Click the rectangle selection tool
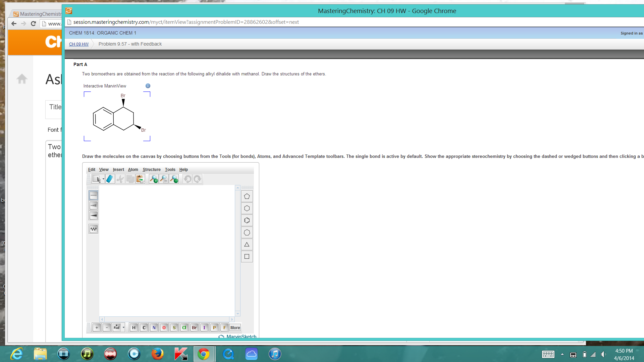644x362 pixels. pyautogui.click(x=96, y=179)
